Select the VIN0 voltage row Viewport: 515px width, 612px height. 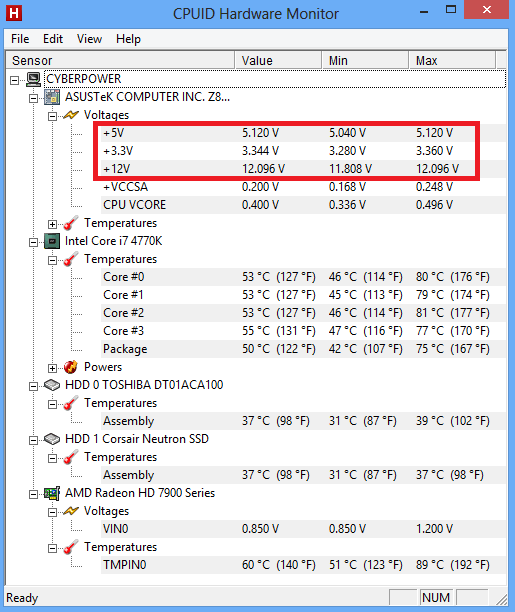tap(303, 529)
